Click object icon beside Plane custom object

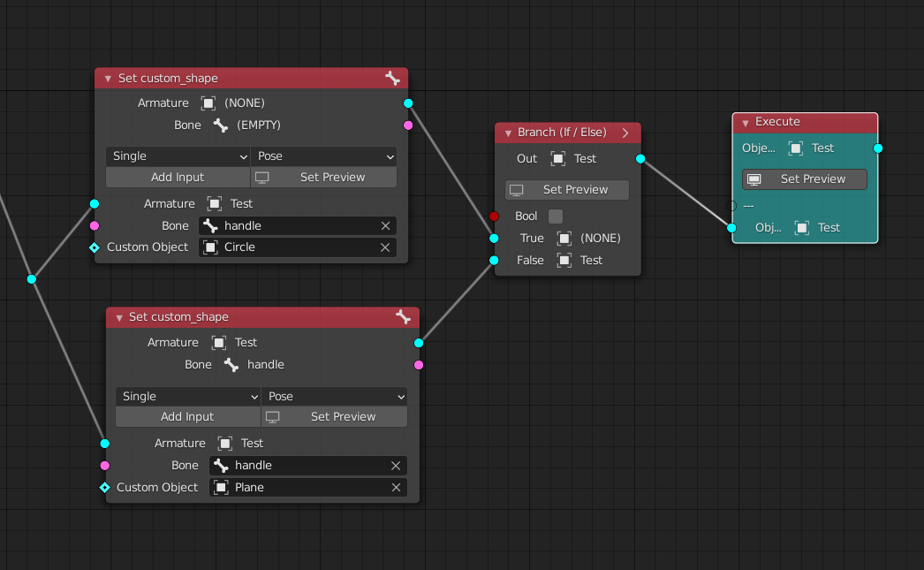(x=221, y=488)
